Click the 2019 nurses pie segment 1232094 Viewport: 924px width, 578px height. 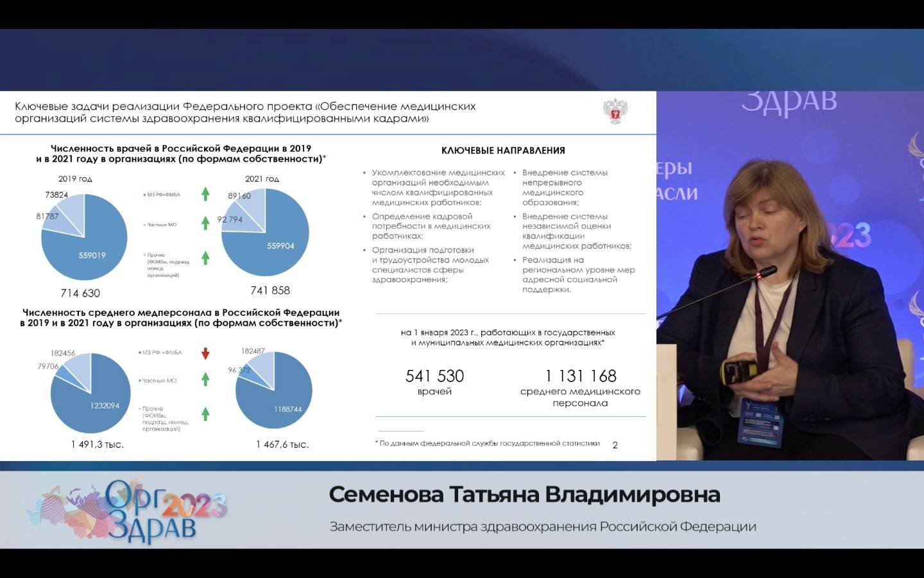(x=104, y=405)
